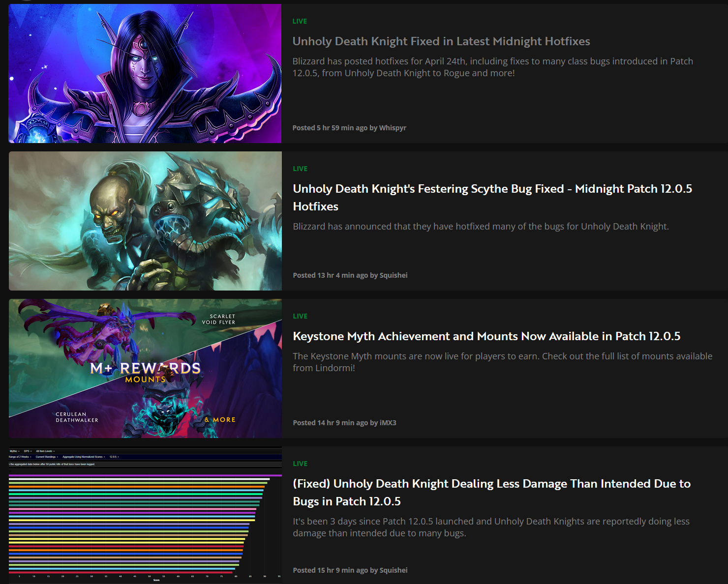Visit author Whispyr's profile link
The image size is (728, 584).
393,128
